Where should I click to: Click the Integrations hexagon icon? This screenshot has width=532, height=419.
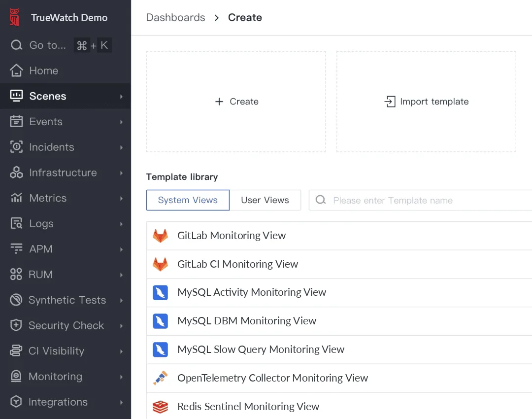[16, 401]
